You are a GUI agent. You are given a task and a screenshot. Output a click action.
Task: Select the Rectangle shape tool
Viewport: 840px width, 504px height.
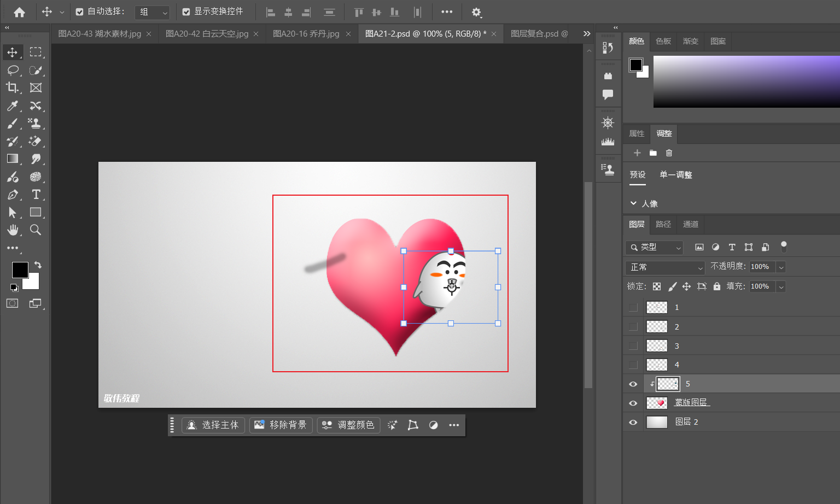tap(36, 212)
